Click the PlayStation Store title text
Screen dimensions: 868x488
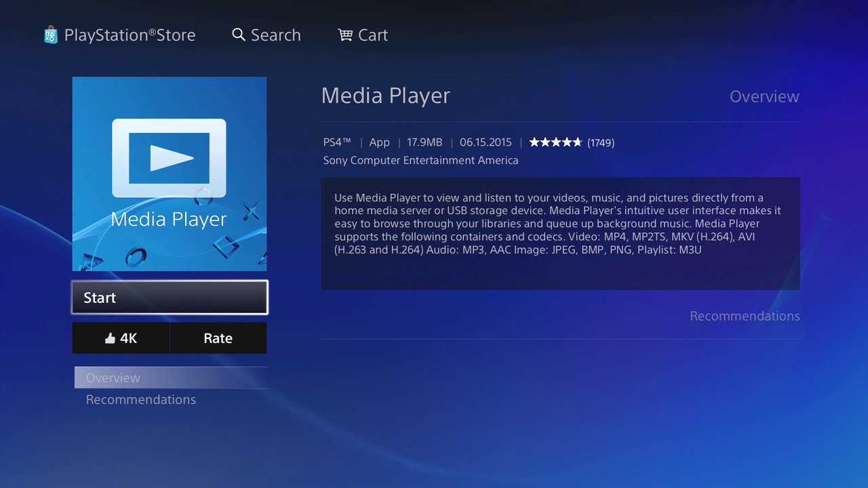click(130, 35)
